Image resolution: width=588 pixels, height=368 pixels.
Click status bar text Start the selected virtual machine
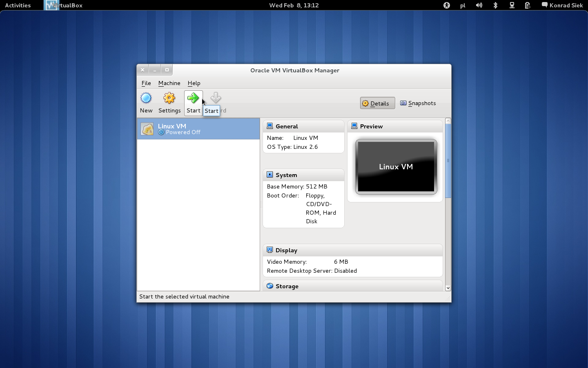[x=184, y=296]
